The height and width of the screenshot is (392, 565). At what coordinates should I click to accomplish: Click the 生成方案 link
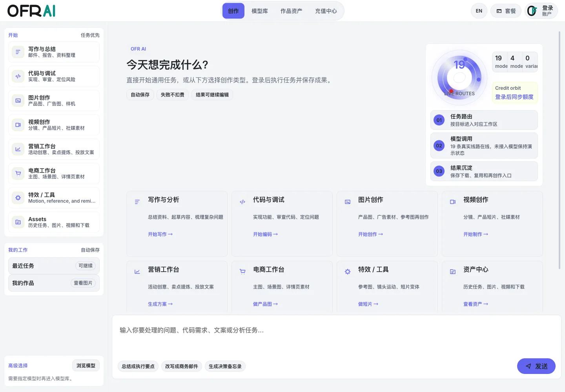(160, 304)
